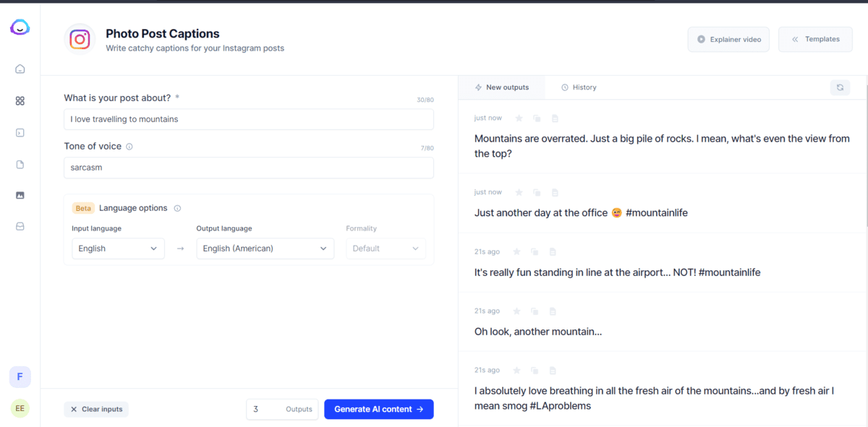Click the inbox tray icon in the sidebar
Screen dimensions: 868x427
click(20, 226)
